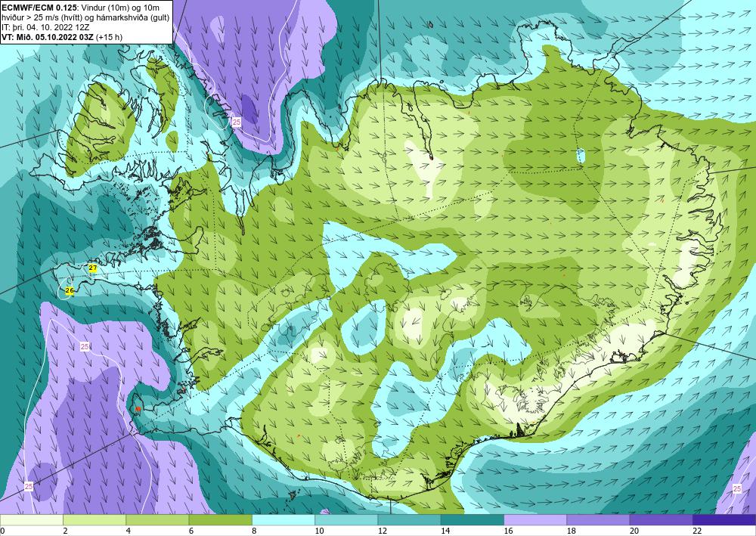This screenshot has height=536, width=756.
Task: Select the olive green 6–8 legend swatch
Action: point(220,519)
